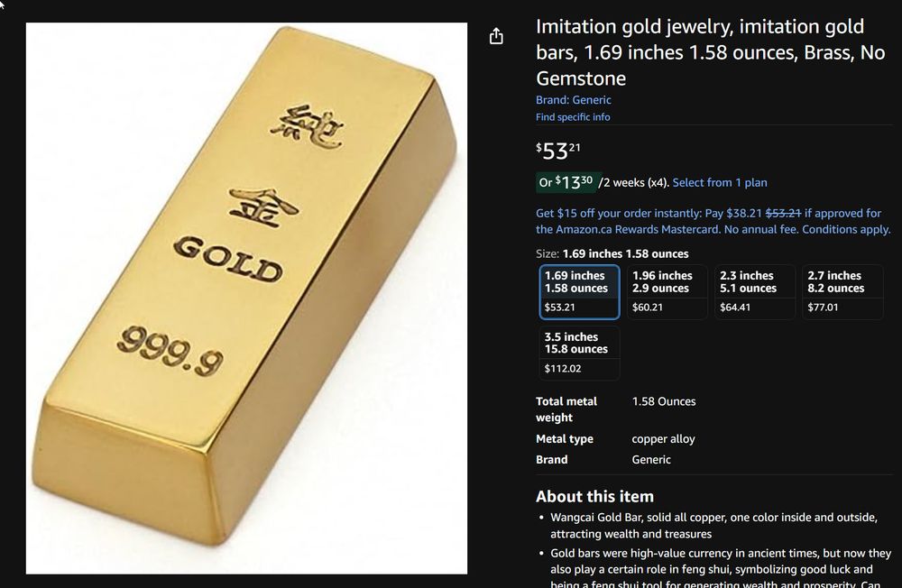
Task: Open Select from 1 plan link
Action: click(x=720, y=182)
